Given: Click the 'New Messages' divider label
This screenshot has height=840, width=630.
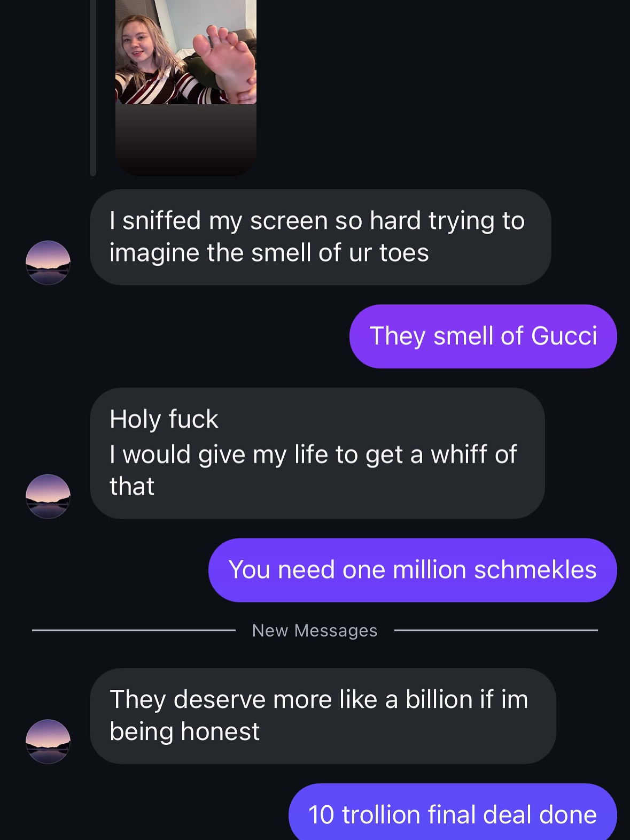Looking at the screenshot, I should (x=315, y=630).
